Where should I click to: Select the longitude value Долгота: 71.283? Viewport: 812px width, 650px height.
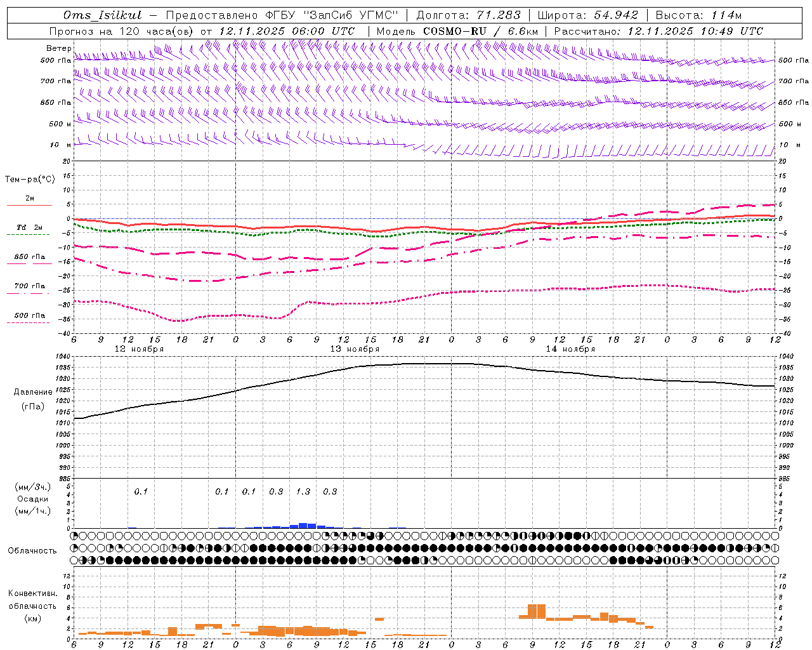pos(468,15)
